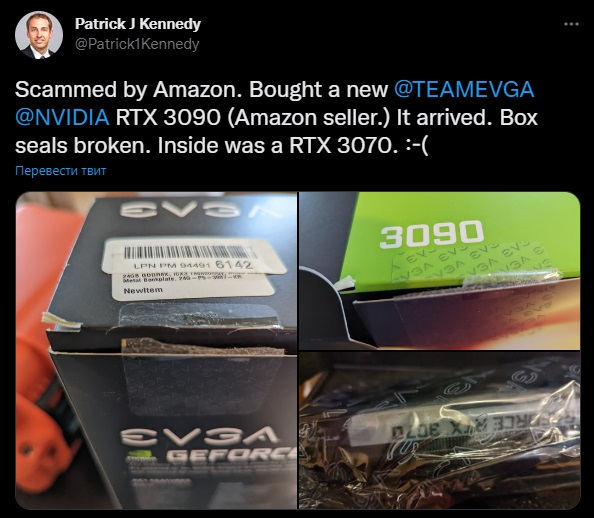Open the tweet's three-dot more options menu
The image size is (594, 518).
pyautogui.click(x=571, y=24)
